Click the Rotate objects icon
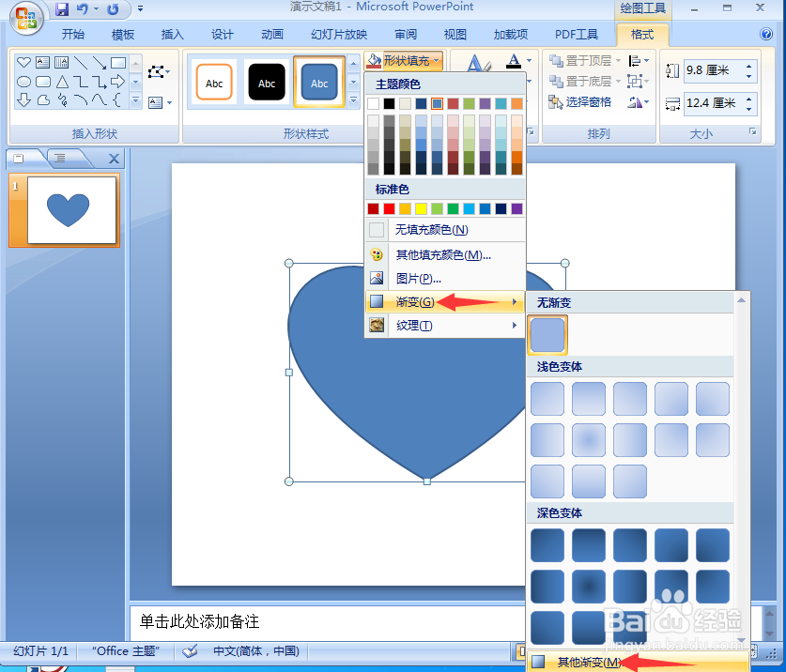786x672 pixels. [635, 102]
